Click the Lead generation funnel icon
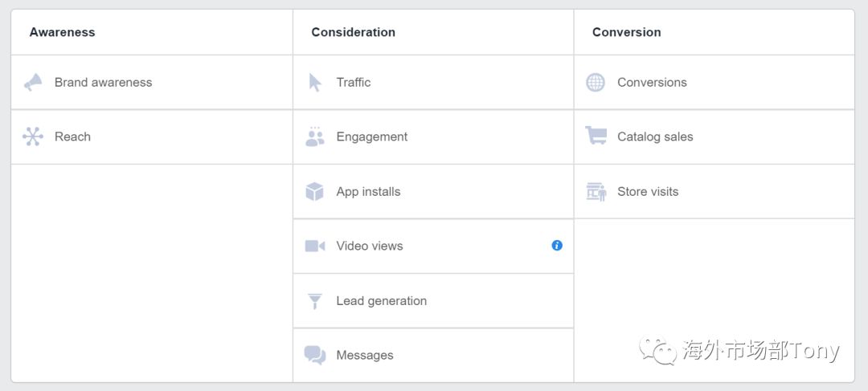The width and height of the screenshot is (868, 391). point(315,301)
